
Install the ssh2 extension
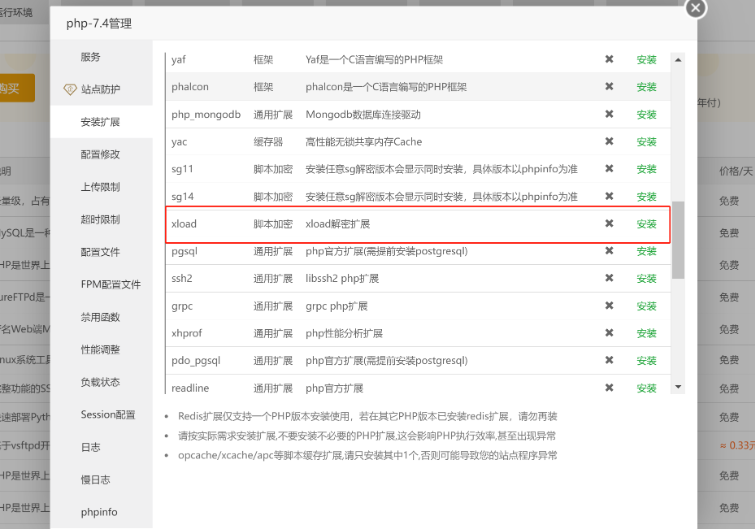(646, 279)
